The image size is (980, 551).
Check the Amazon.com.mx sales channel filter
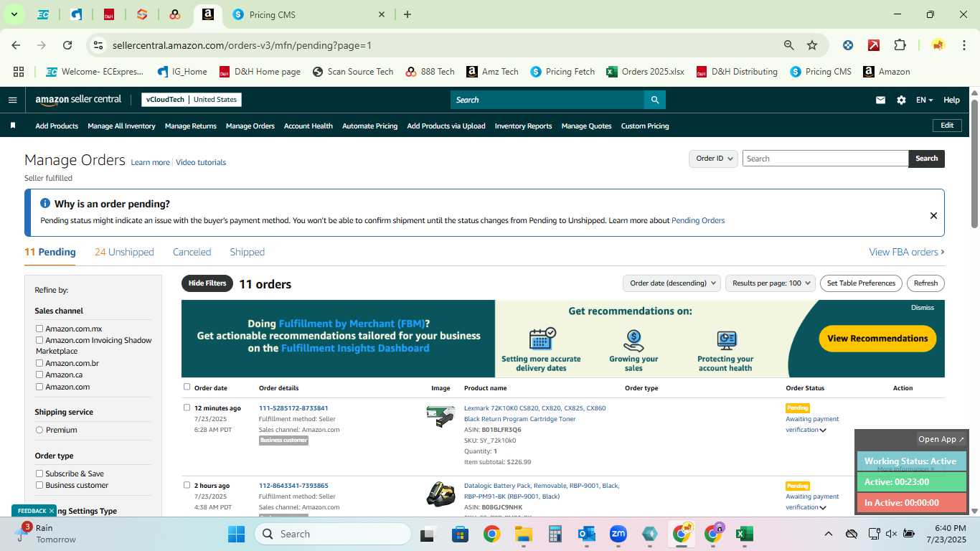coord(39,329)
